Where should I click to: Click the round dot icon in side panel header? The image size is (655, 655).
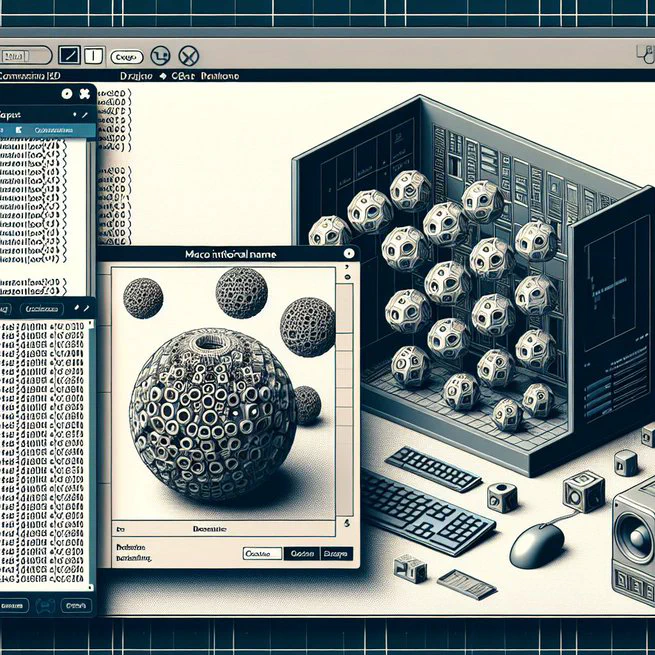click(66, 94)
